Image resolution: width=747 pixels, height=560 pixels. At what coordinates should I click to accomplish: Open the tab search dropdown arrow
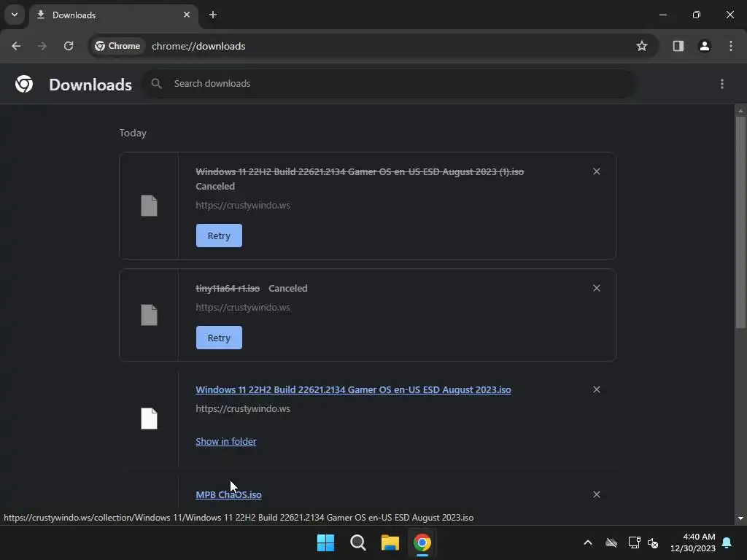15,15
